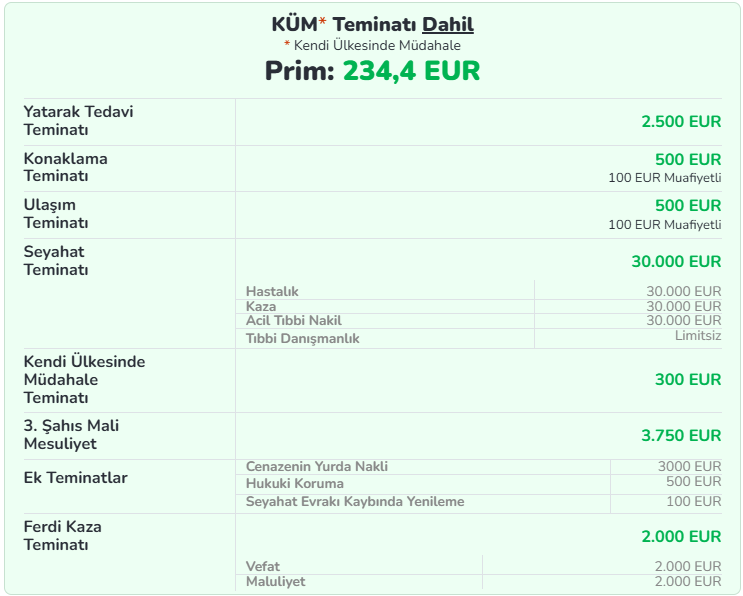743x596 pixels.
Task: Click the "Limitsiz" value for Tıbbi Danışmanlık
Action: [697, 336]
